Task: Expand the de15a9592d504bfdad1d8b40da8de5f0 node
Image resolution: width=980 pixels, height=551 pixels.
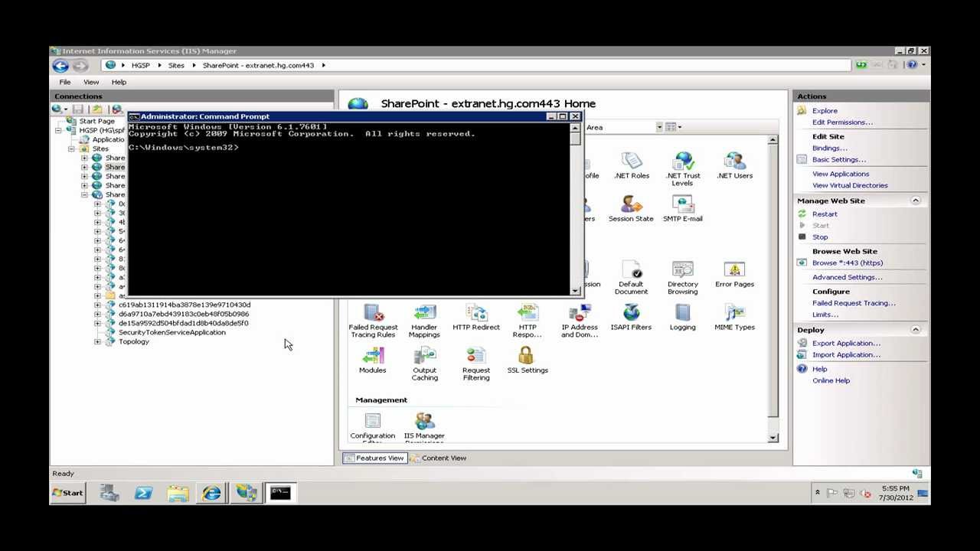Action: [97, 324]
